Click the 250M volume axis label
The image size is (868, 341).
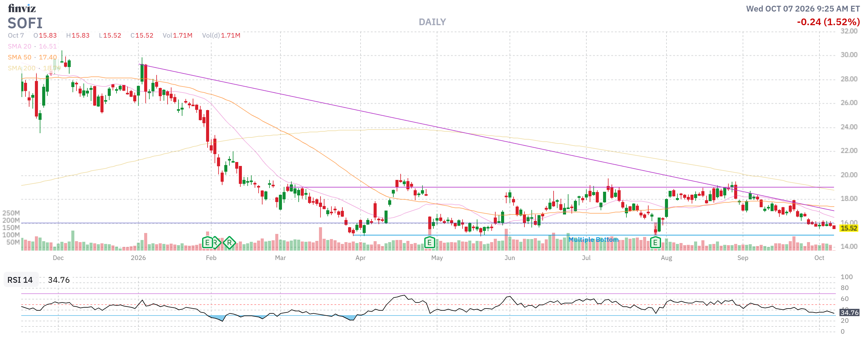click(x=11, y=213)
